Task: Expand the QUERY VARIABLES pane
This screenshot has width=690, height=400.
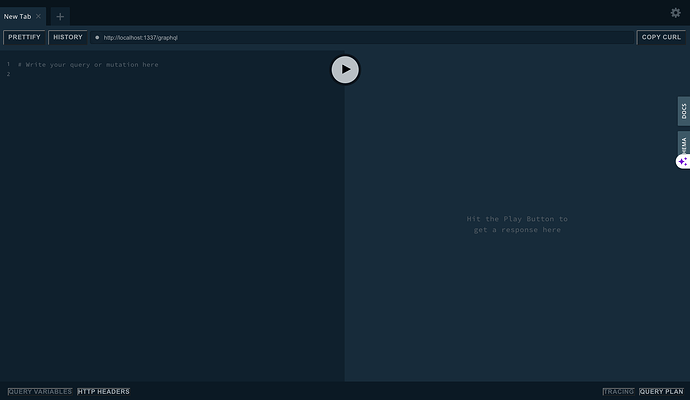Action: point(40,391)
